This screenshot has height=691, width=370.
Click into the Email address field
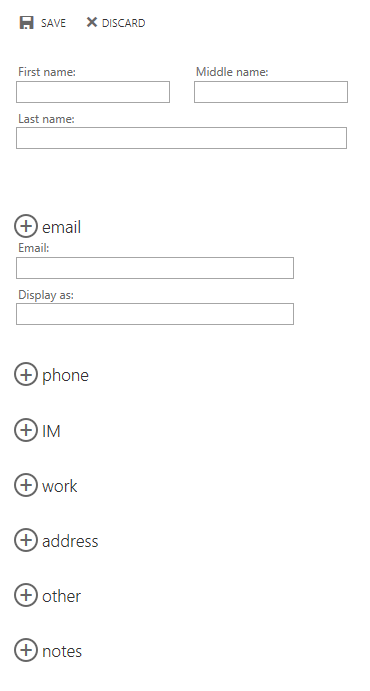[155, 268]
